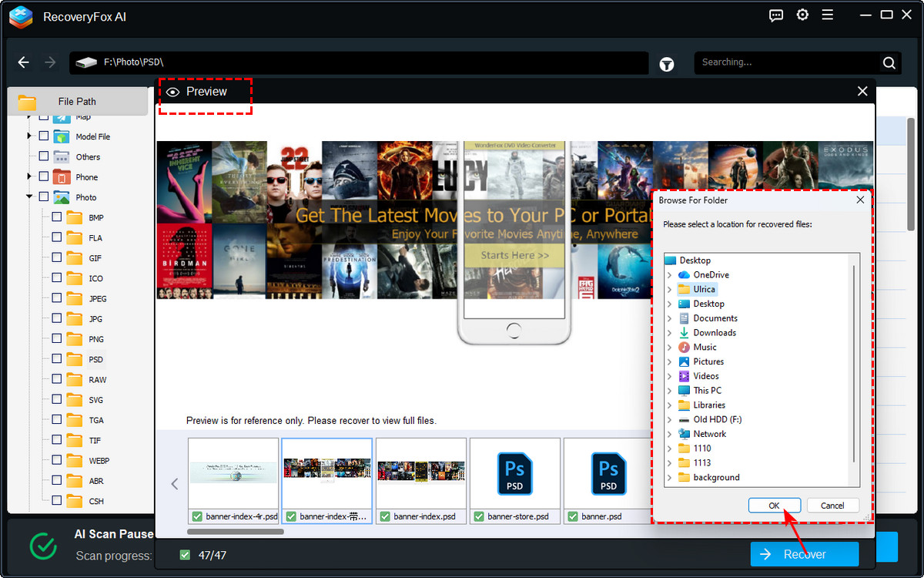
Task: Click OK in Browse For Folder
Action: (774, 506)
